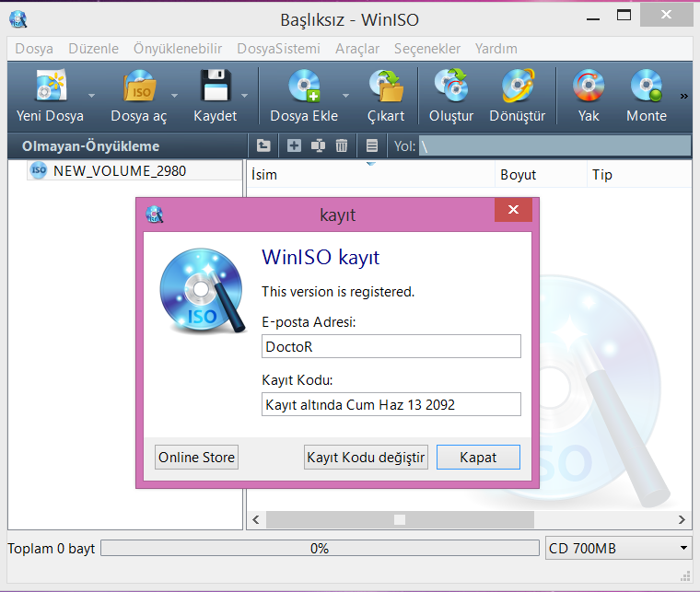
Task: Click the Tip column header
Action: click(x=639, y=175)
